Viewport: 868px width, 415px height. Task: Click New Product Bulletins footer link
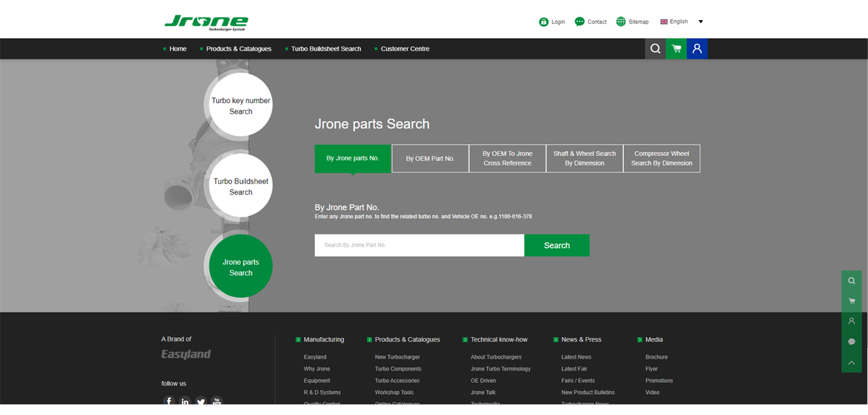pos(588,392)
